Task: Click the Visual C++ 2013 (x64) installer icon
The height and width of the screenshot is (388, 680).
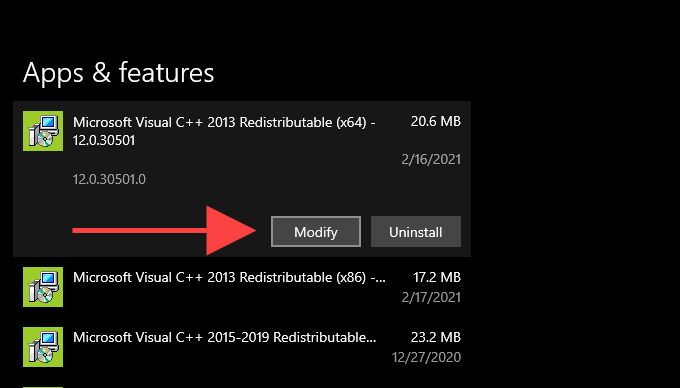Action: 43,131
